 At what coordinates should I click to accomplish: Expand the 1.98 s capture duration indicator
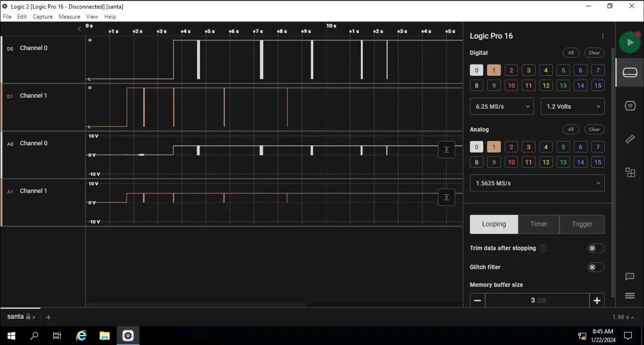(624, 317)
